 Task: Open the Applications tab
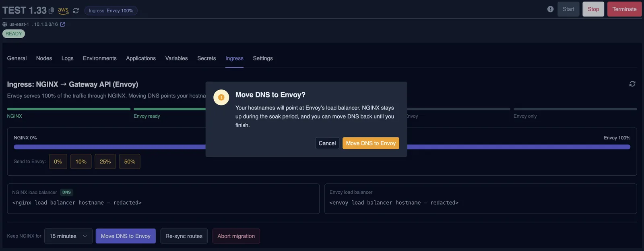pyautogui.click(x=141, y=58)
